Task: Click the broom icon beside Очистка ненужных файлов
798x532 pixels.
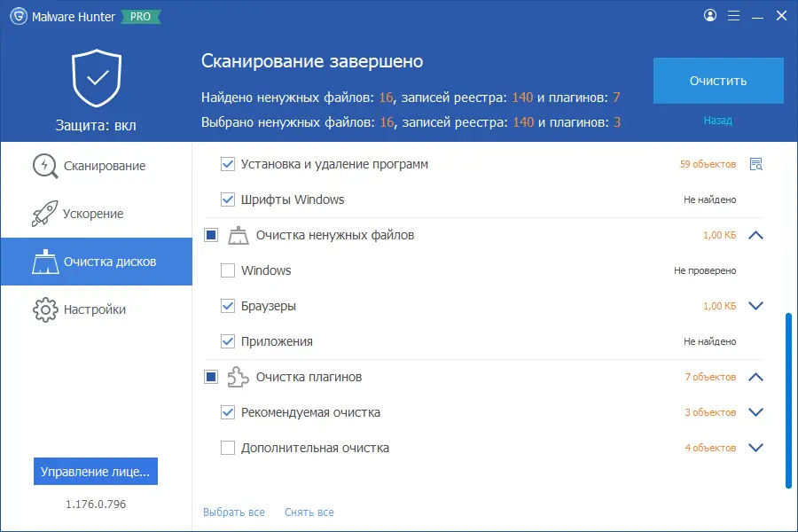Action: (x=237, y=235)
